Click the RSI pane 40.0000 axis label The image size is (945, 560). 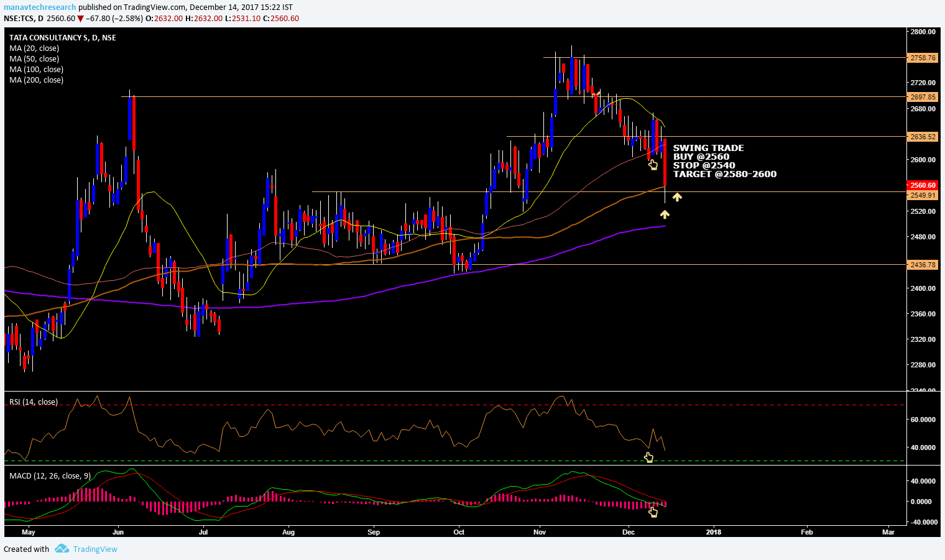point(923,448)
